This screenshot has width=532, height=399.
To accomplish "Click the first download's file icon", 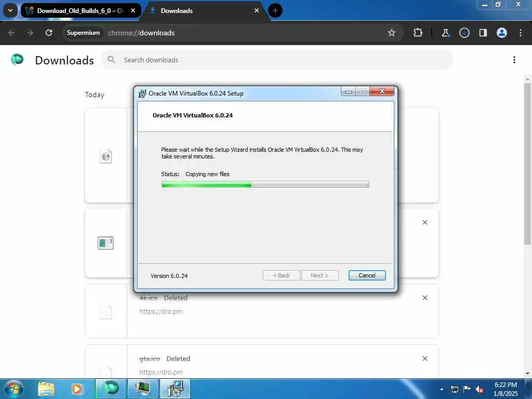I will point(106,156).
